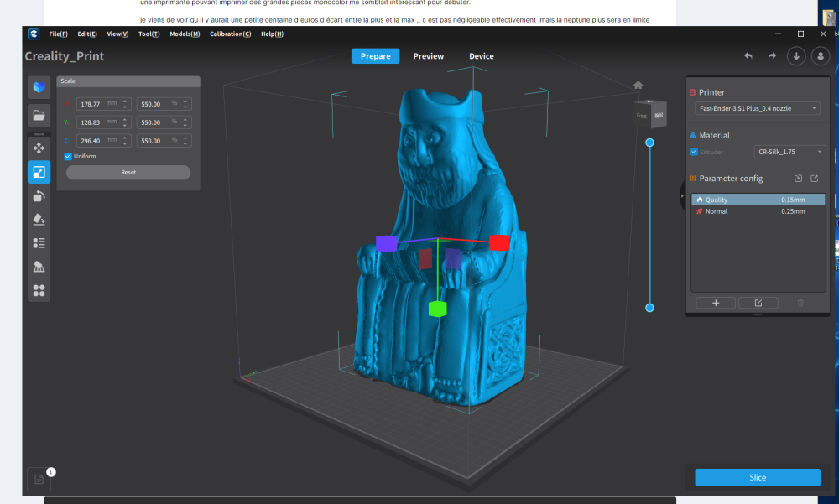Open the message log icon with badge

(x=39, y=479)
